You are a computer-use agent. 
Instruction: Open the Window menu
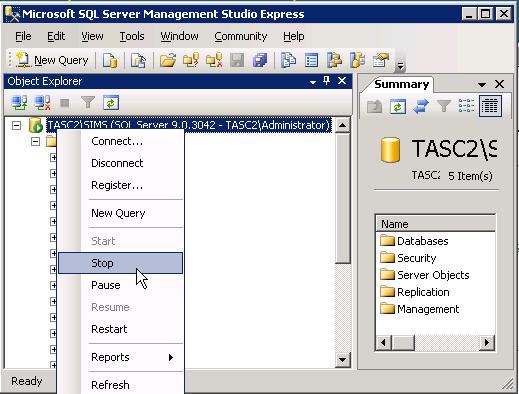[179, 36]
